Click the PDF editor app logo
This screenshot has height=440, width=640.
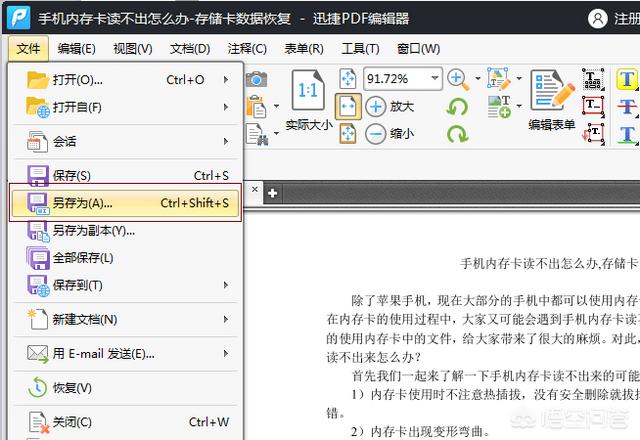19,18
